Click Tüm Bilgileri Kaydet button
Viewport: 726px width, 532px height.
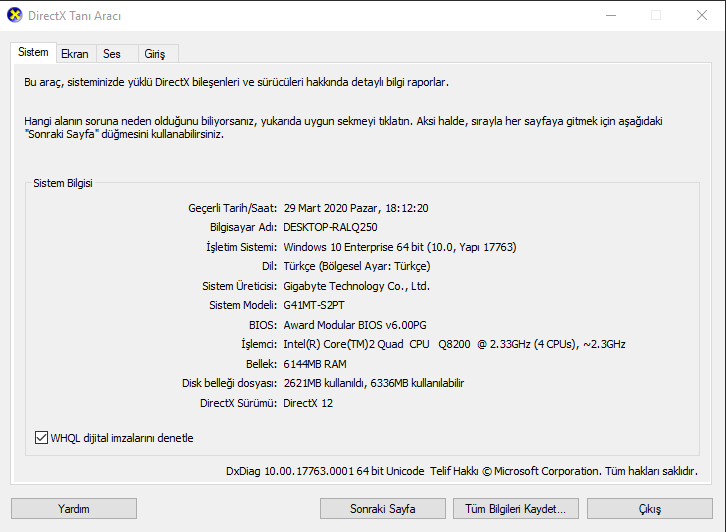516,509
